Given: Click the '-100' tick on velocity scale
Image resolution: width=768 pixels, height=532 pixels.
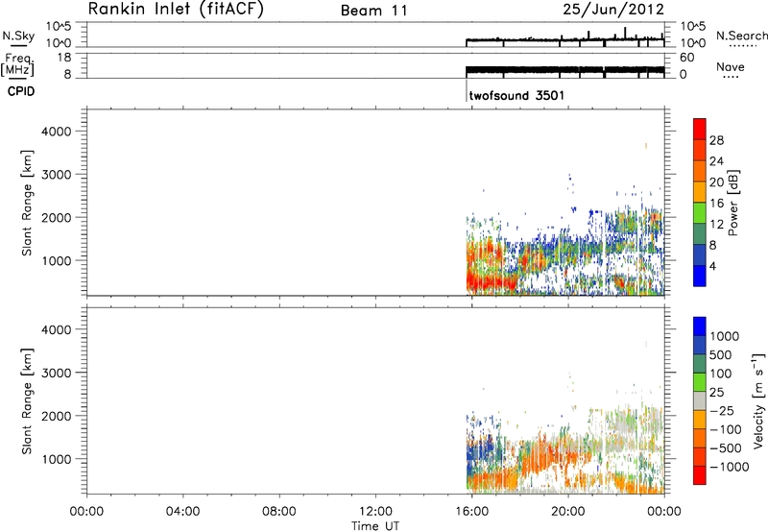Looking at the screenshot, I should 726,429.
